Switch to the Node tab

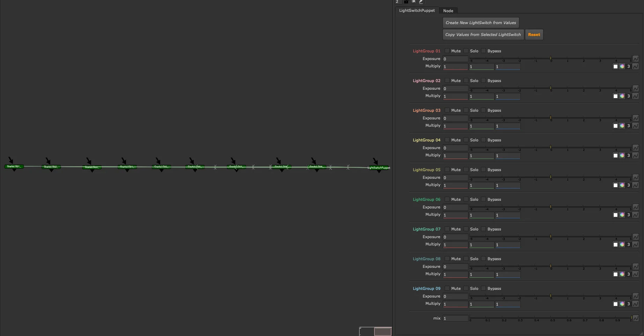[x=448, y=10]
